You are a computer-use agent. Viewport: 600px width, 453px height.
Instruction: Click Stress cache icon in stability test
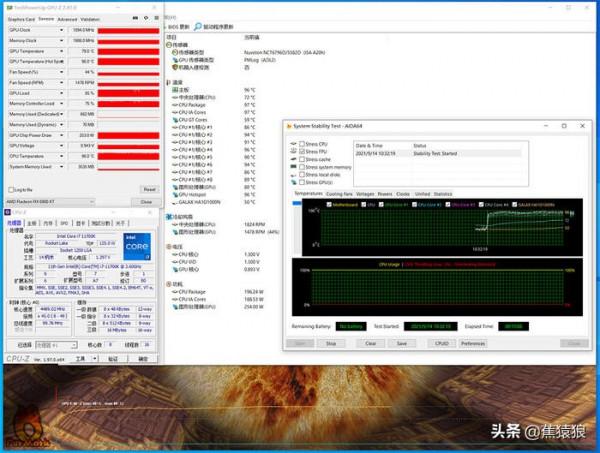point(293,159)
